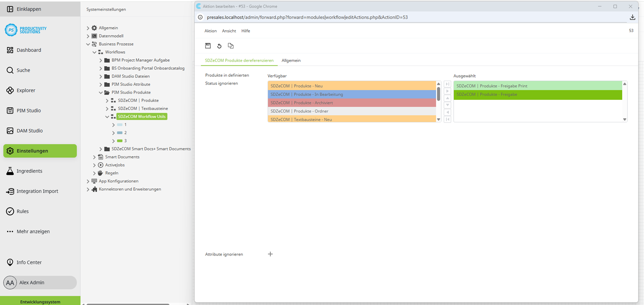Collapse the Workflows tree node
This screenshot has width=644, height=305.
point(95,52)
